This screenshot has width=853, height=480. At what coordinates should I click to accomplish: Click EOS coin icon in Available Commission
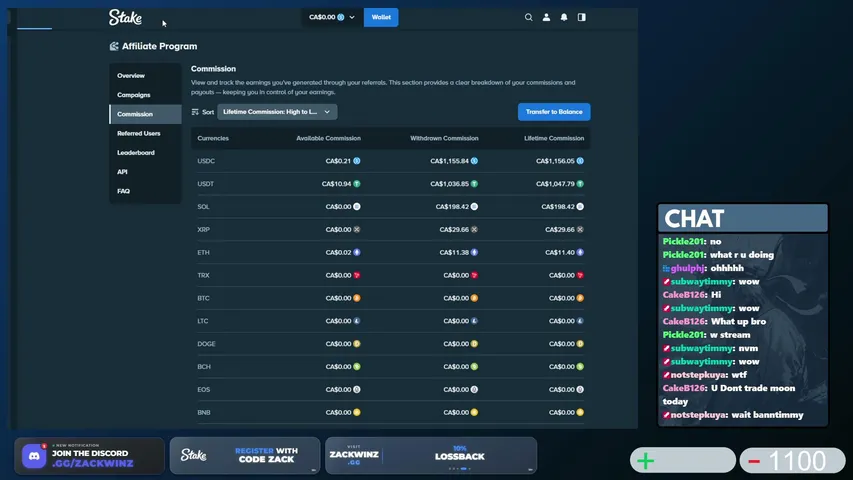pyautogui.click(x=357, y=390)
